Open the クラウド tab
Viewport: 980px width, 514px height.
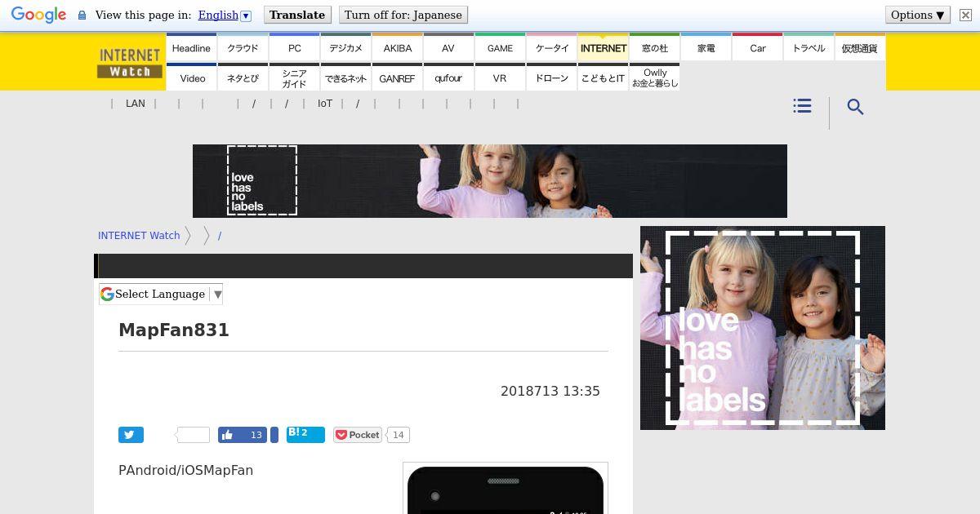[x=243, y=47]
